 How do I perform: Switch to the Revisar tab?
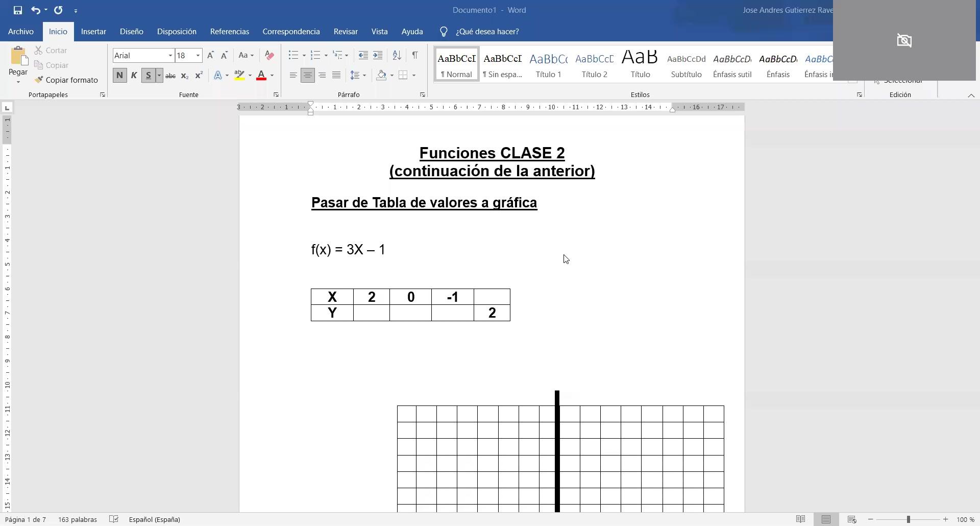[x=346, y=32]
